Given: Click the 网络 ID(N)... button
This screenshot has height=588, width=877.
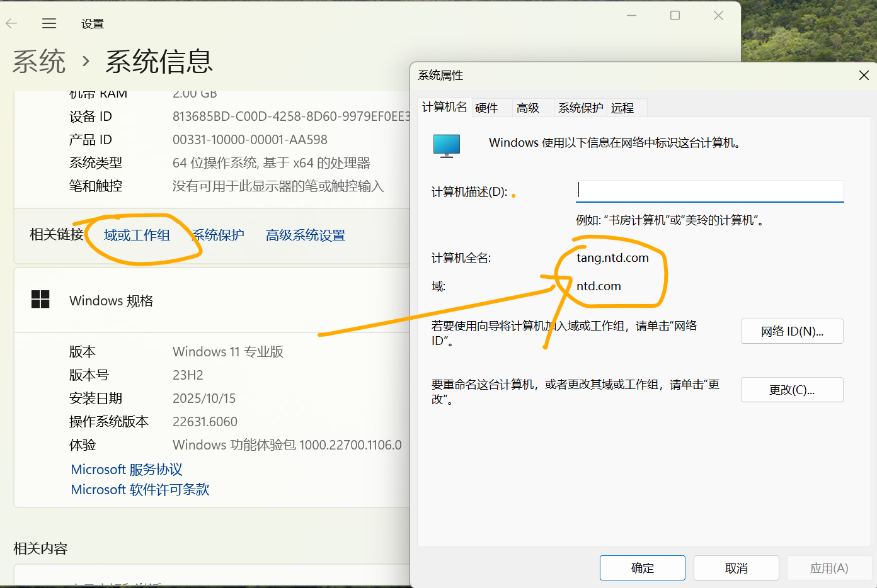Looking at the screenshot, I should click(792, 331).
